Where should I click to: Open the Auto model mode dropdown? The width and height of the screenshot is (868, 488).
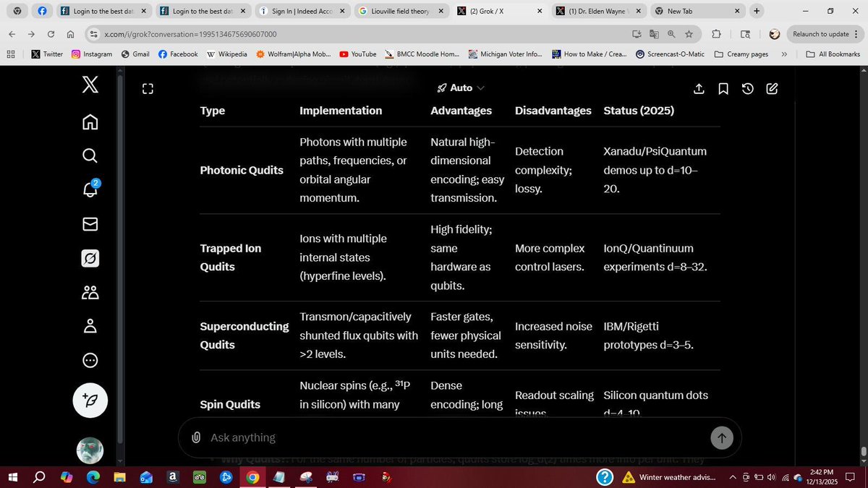click(461, 87)
